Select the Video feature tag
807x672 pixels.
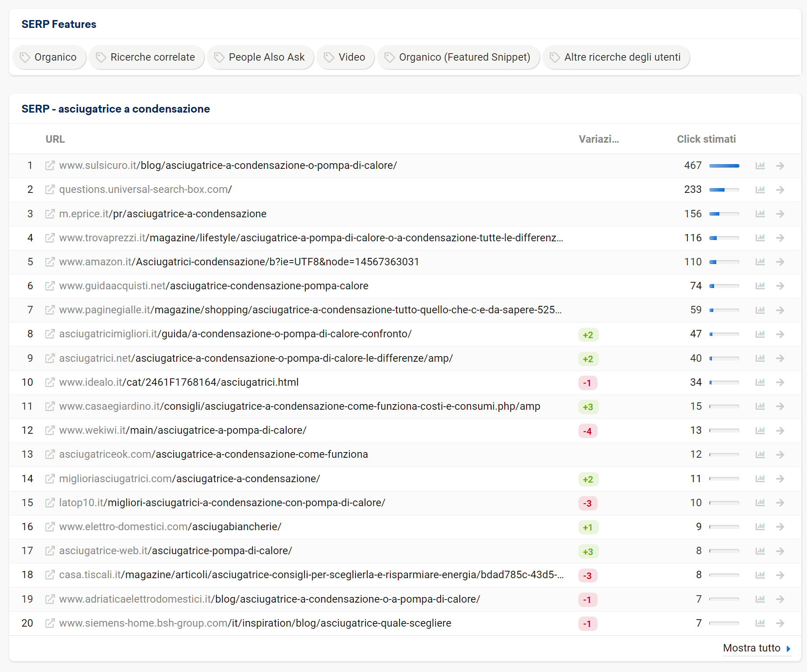[x=345, y=57]
